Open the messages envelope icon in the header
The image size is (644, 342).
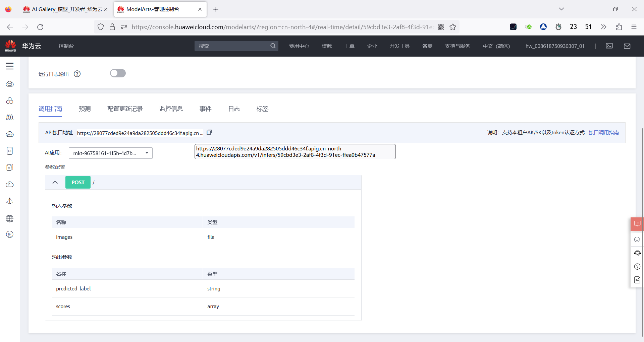tap(627, 46)
